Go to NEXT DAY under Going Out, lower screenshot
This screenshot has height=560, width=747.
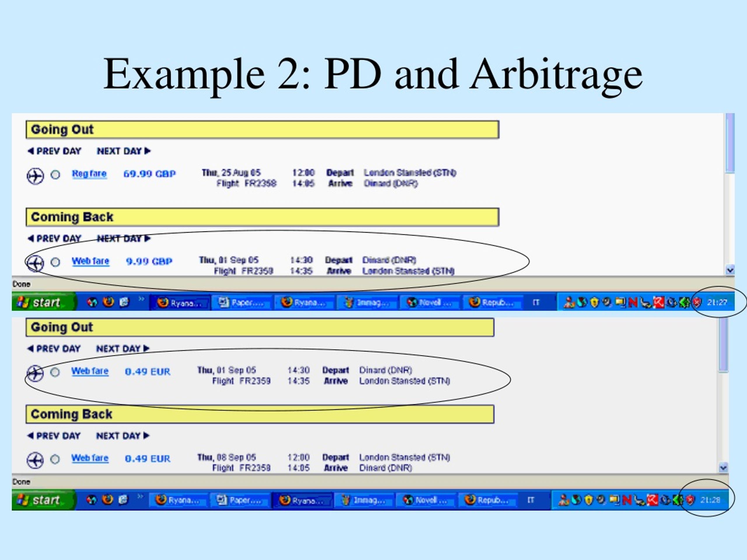click(x=123, y=349)
